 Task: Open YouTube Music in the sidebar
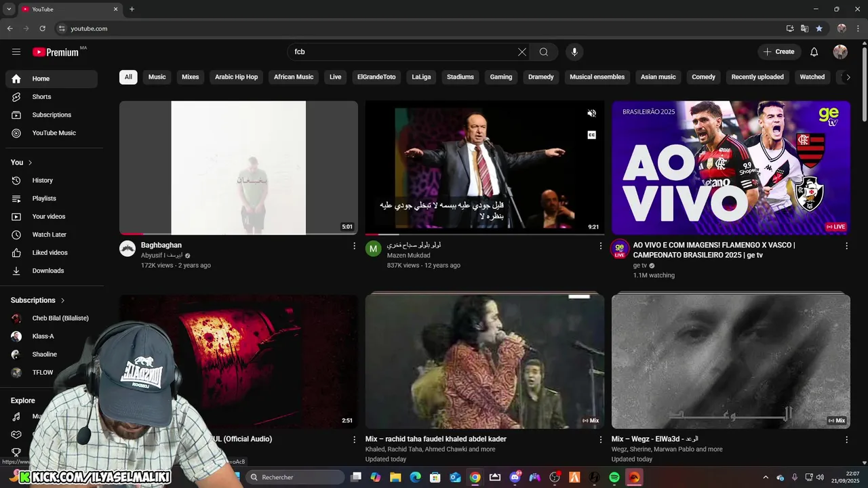click(52, 133)
